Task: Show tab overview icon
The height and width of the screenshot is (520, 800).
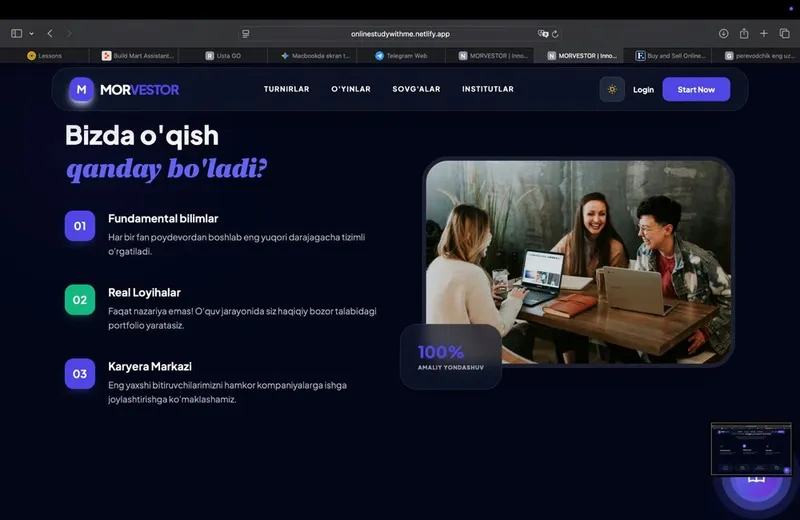Action: tap(785, 33)
